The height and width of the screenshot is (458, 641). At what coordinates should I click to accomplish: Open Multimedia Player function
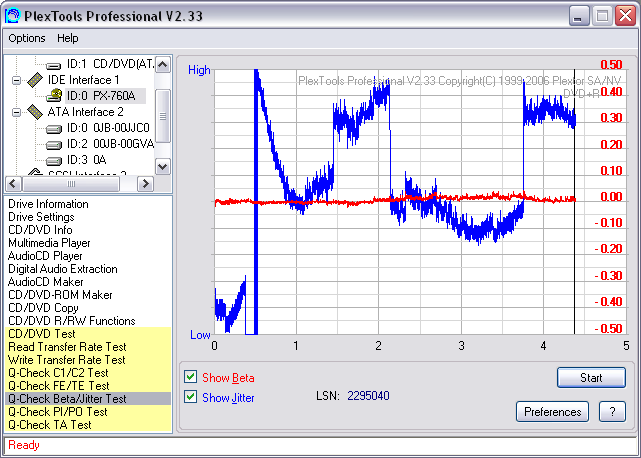49,243
